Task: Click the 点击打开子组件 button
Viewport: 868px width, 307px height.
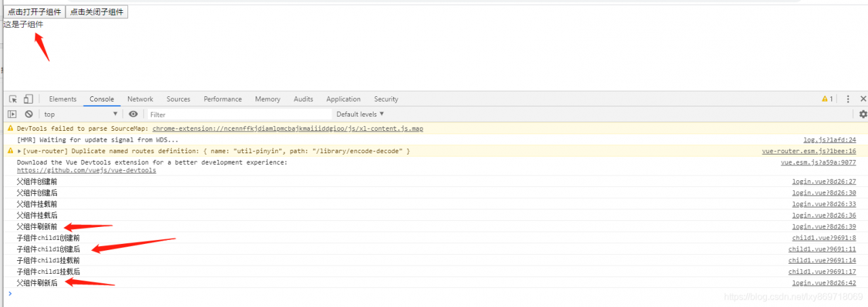Action: click(x=34, y=12)
